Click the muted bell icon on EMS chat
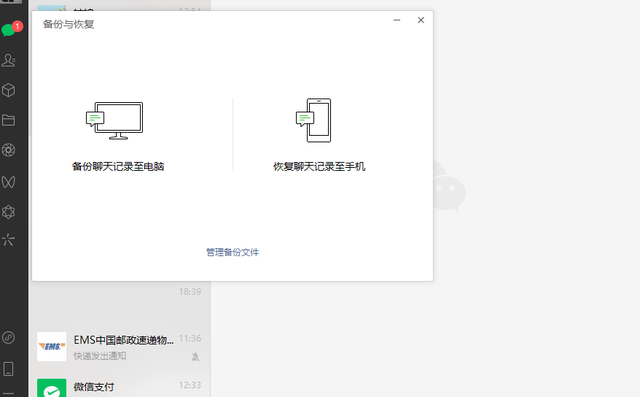This screenshot has width=640, height=397. (196, 357)
